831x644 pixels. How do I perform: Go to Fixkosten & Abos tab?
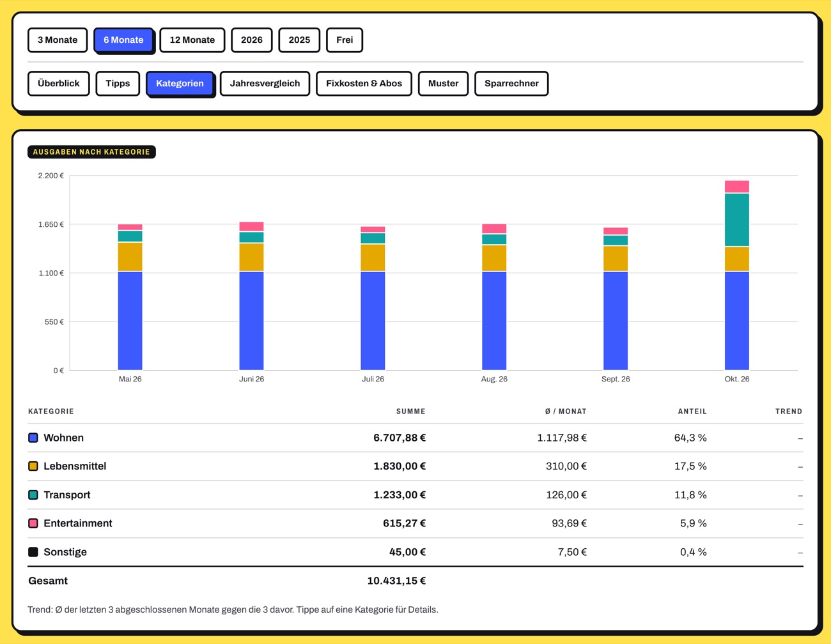click(x=364, y=83)
